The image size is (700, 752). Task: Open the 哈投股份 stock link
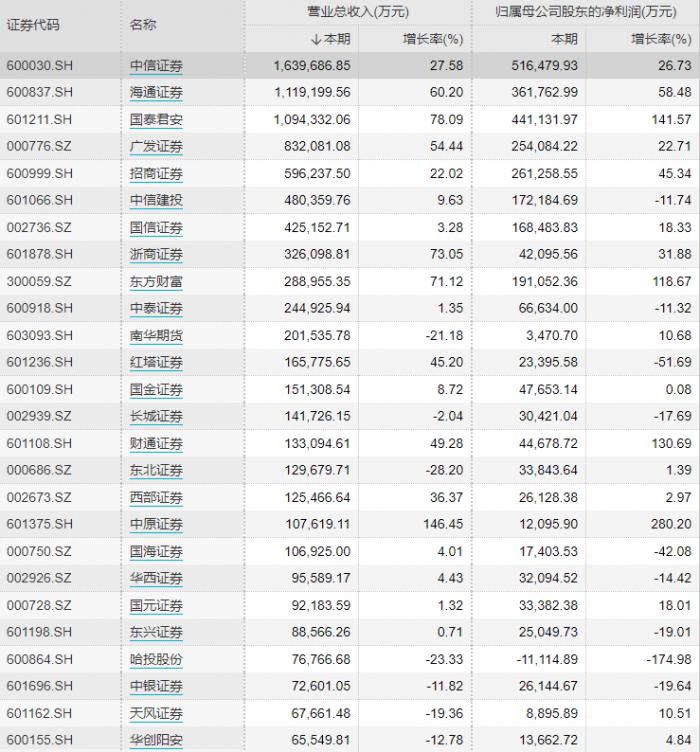156,659
